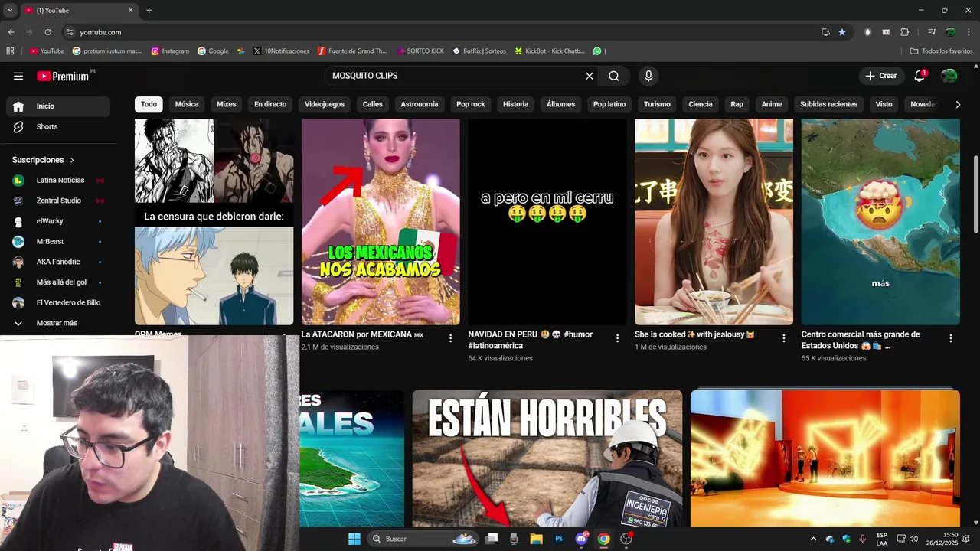Open the Windows Start menu
980x551 pixels.
(x=354, y=539)
